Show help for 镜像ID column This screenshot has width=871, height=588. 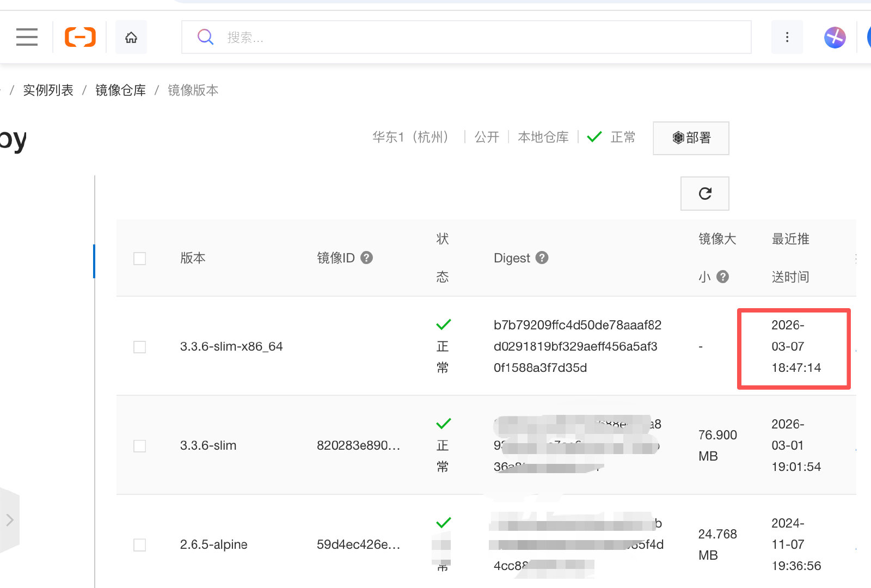click(367, 258)
